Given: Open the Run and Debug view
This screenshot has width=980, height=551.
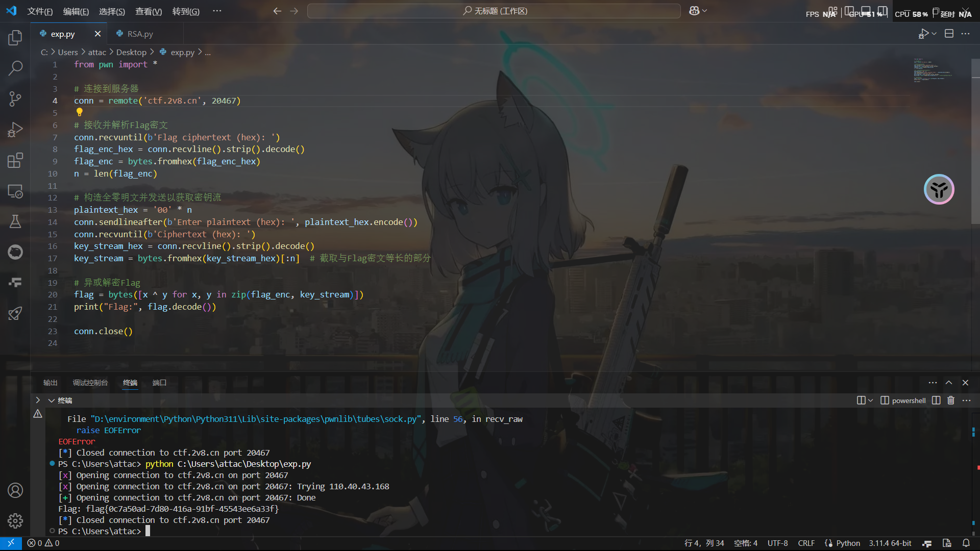Looking at the screenshot, I should [15, 130].
